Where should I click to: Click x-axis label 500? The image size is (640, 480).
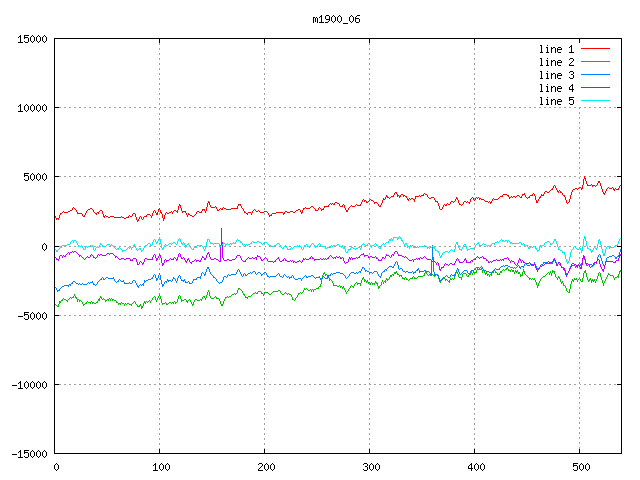pos(581,467)
